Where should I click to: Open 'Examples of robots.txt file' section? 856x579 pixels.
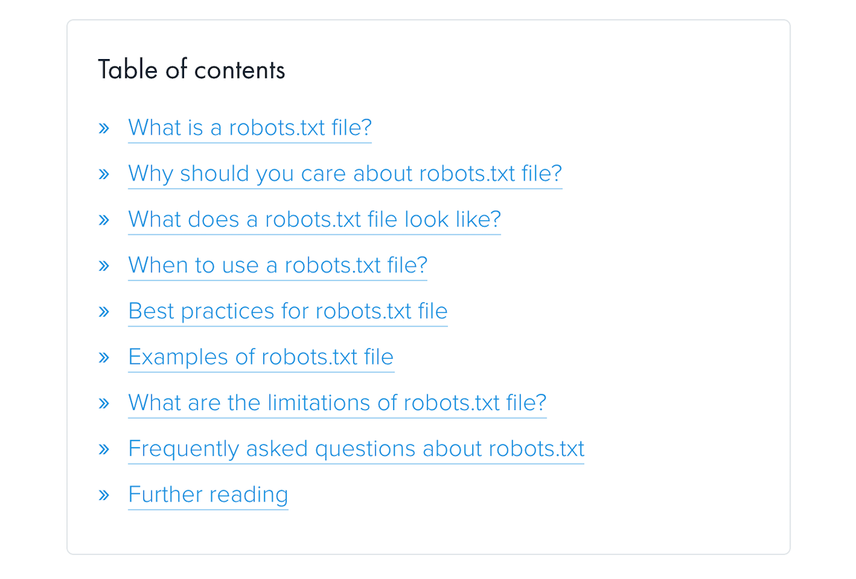(x=260, y=357)
